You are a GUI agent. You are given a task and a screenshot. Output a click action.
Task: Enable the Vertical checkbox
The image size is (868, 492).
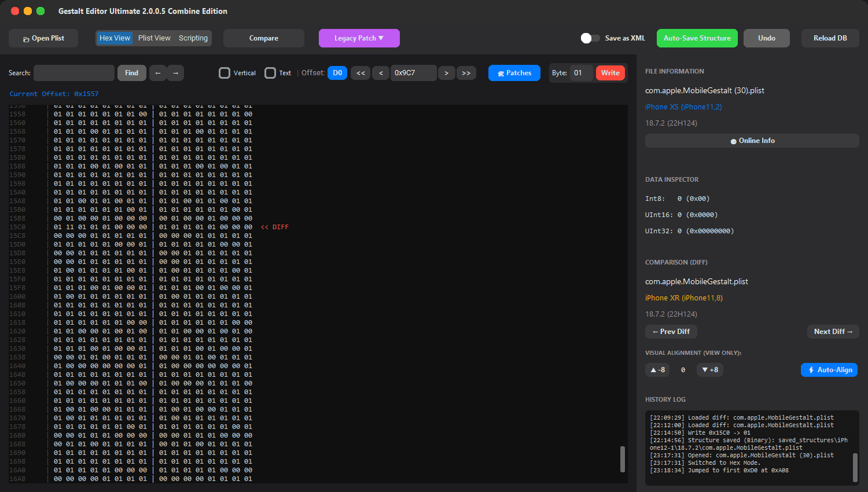click(225, 73)
